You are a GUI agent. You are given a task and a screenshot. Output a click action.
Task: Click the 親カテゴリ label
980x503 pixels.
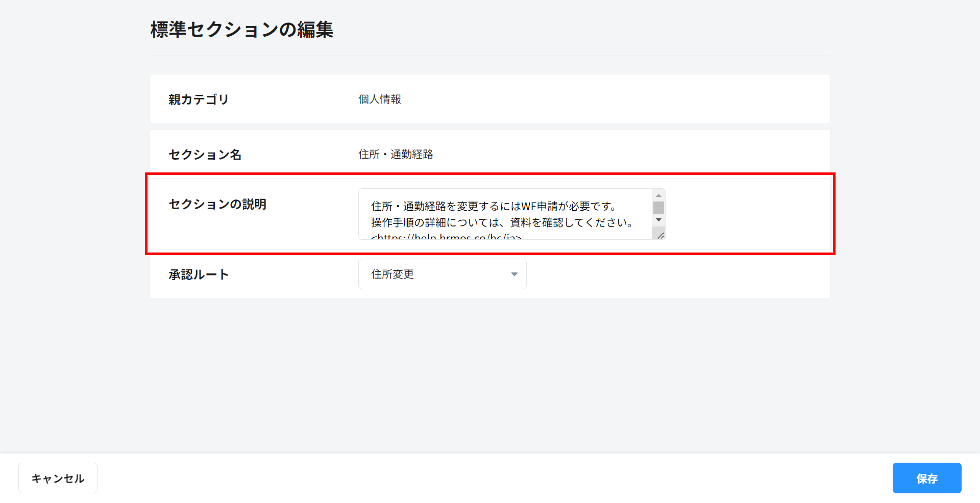pos(199,99)
